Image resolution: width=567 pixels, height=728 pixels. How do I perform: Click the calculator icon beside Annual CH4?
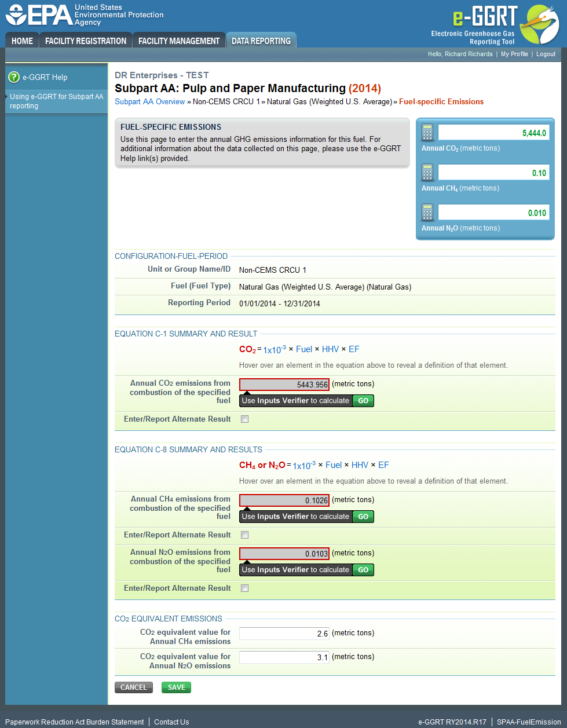[427, 172]
